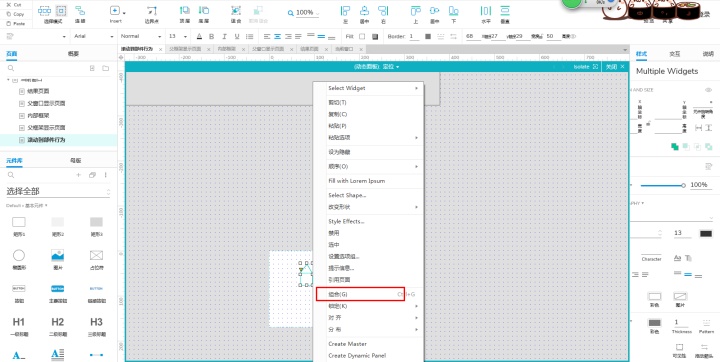Click the add page icon in Pages panel

(92, 68)
